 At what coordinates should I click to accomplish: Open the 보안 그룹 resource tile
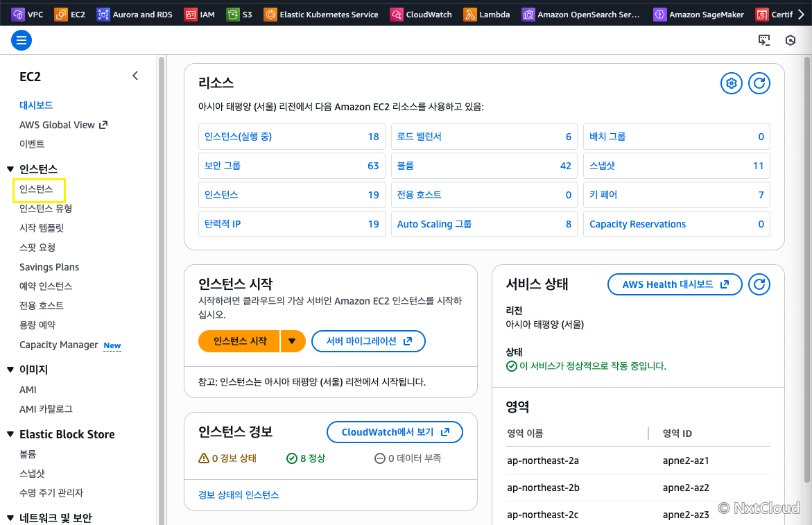(x=291, y=166)
